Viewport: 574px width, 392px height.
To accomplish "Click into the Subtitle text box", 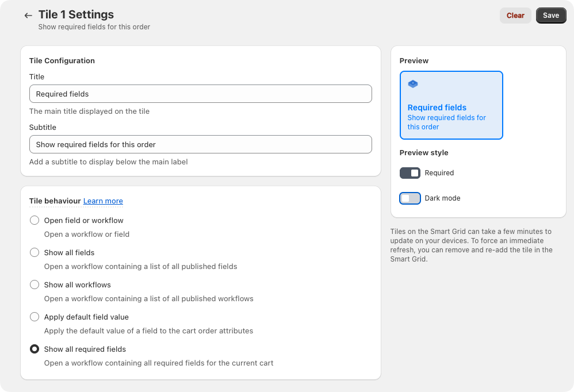I will (x=200, y=144).
